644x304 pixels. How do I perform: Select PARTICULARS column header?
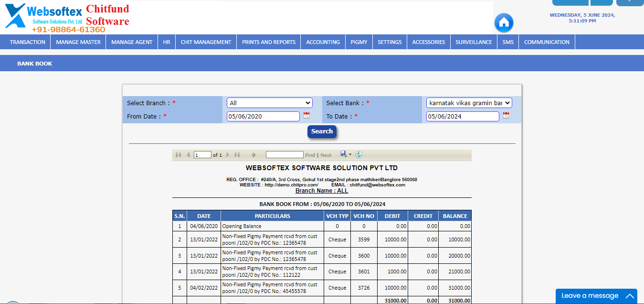pyautogui.click(x=272, y=216)
